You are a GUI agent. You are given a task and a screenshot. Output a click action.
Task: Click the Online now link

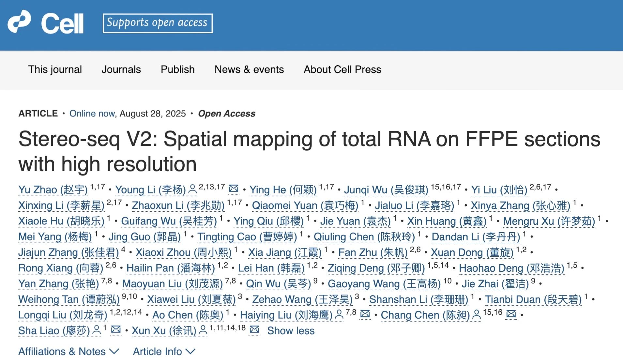coord(92,114)
